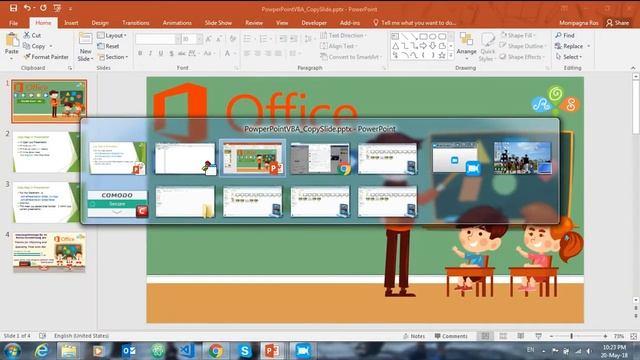The width and height of the screenshot is (640, 360).
Task: Open the font name dropdown
Action: (x=178, y=39)
